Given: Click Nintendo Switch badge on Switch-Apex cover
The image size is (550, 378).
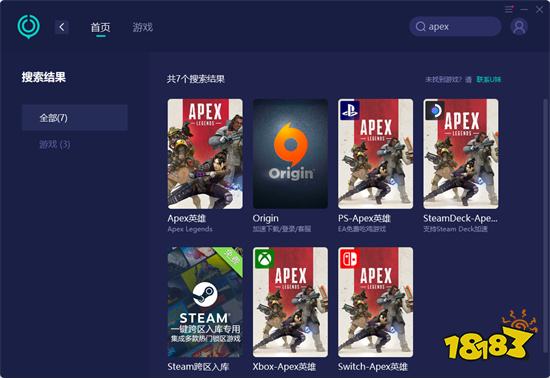Looking at the screenshot, I should [x=349, y=258].
